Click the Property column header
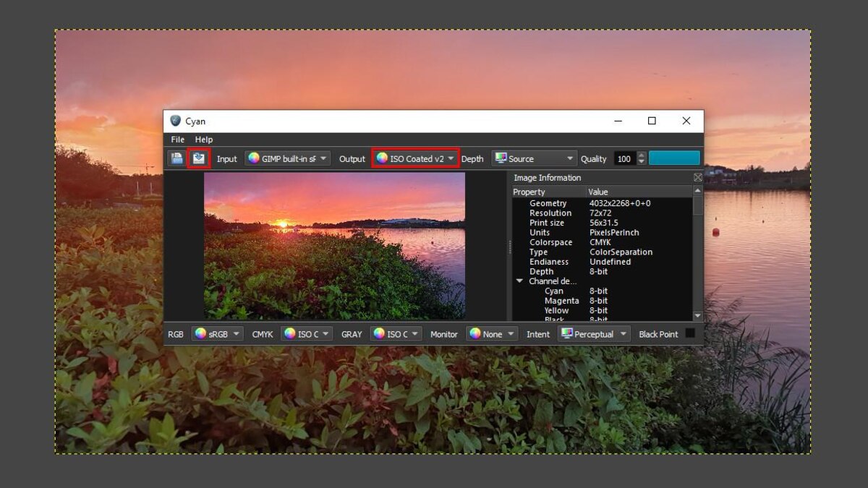This screenshot has width=868, height=488. pos(548,192)
